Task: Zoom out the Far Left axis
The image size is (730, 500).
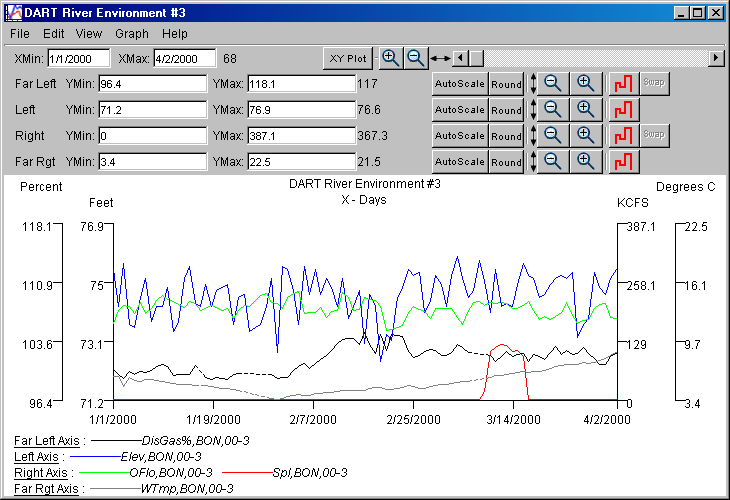Action: (x=552, y=84)
